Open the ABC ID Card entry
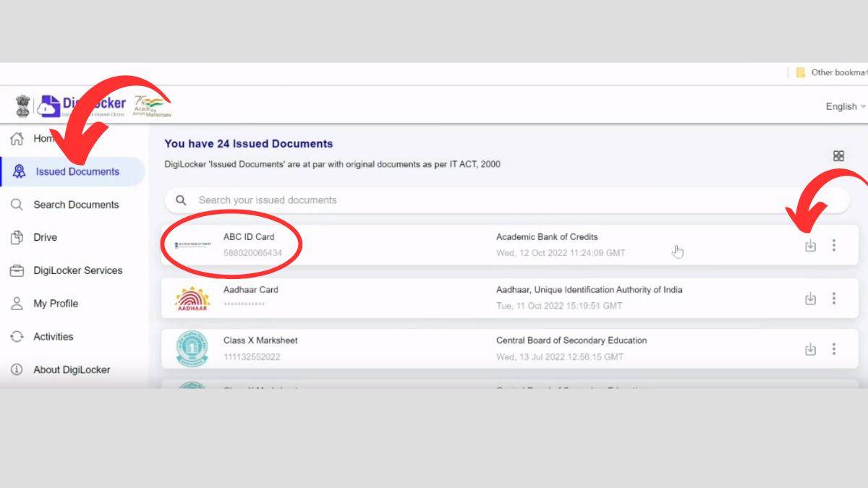Viewport: 868px width, 488px height. coord(249,237)
